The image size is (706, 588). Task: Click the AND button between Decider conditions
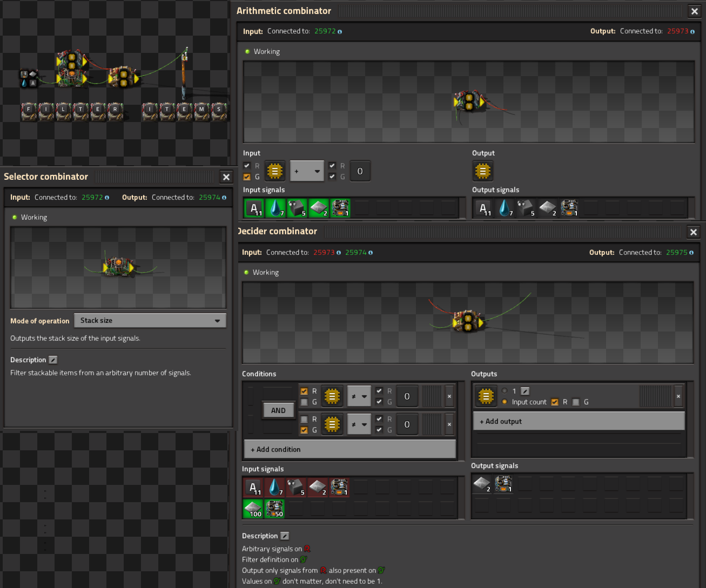click(x=278, y=410)
